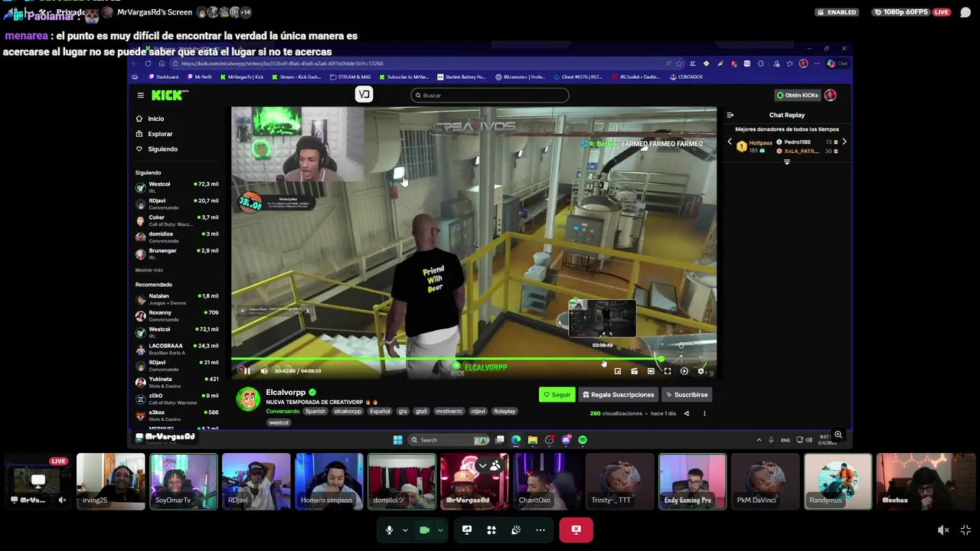
Task: Click the browser address bar URL
Action: pos(283,64)
